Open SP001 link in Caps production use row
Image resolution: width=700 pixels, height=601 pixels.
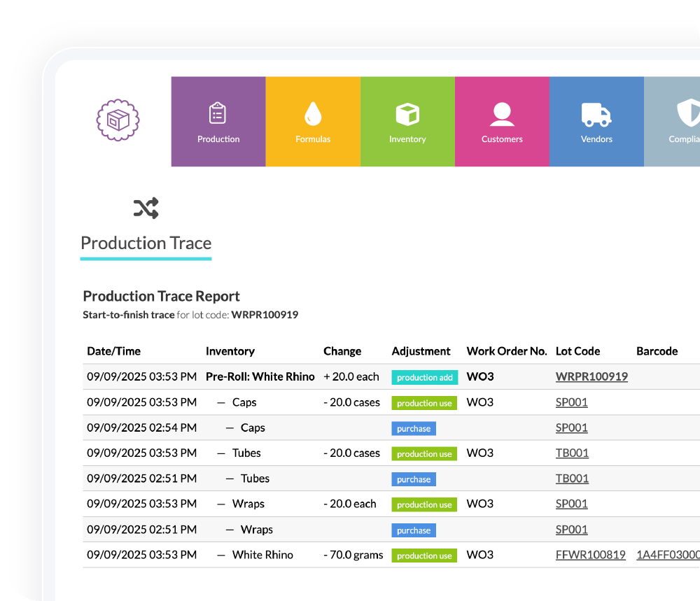click(571, 402)
